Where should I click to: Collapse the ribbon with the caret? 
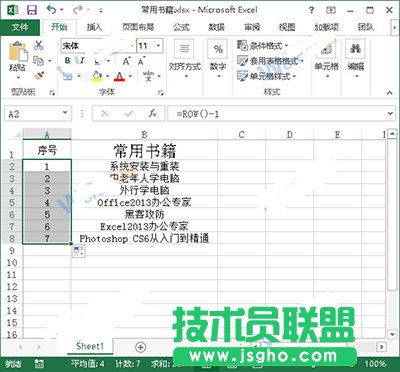coord(390,93)
